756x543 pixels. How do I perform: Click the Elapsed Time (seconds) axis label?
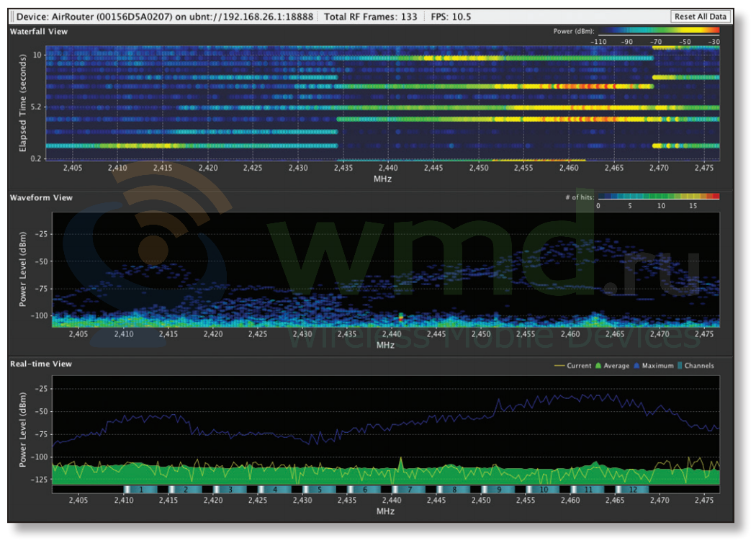point(22,103)
